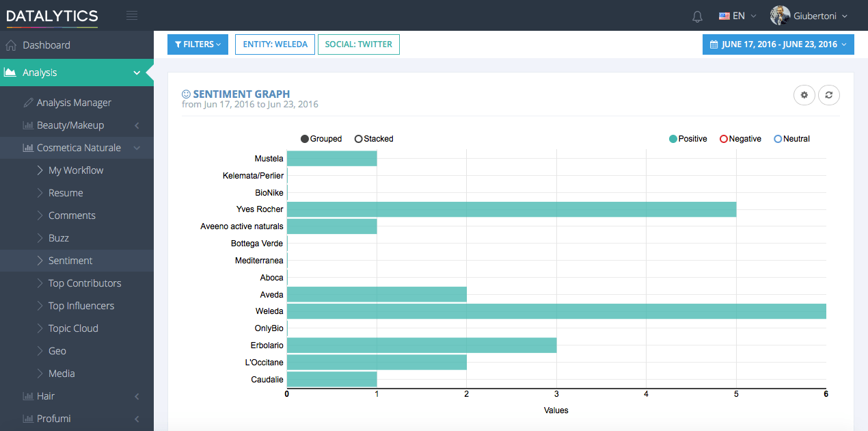Click the DATALYTICS logo

tap(52, 16)
